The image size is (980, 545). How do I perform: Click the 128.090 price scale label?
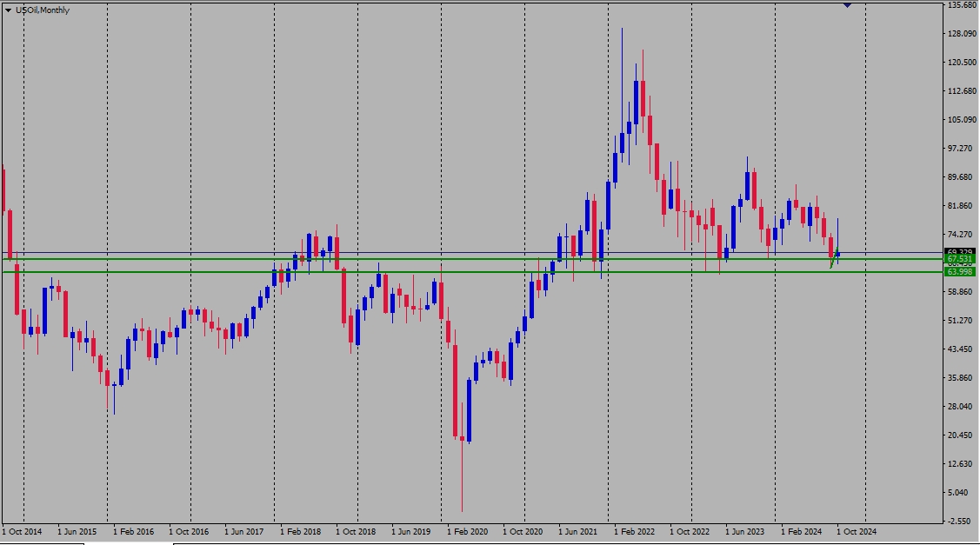coord(962,34)
